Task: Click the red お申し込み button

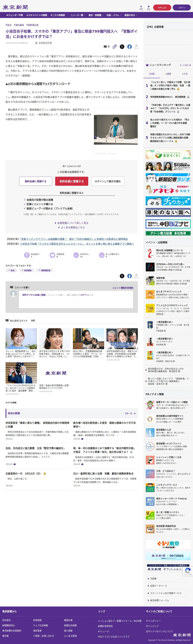Action: (162, 8)
